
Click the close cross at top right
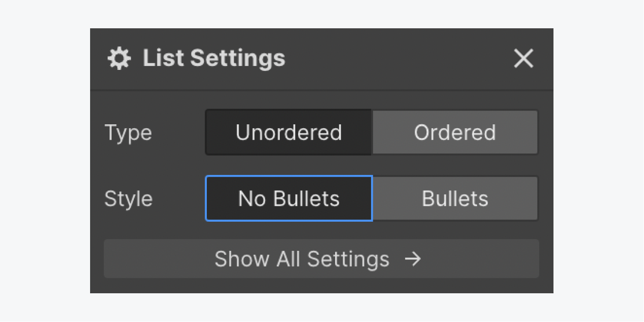(x=523, y=59)
